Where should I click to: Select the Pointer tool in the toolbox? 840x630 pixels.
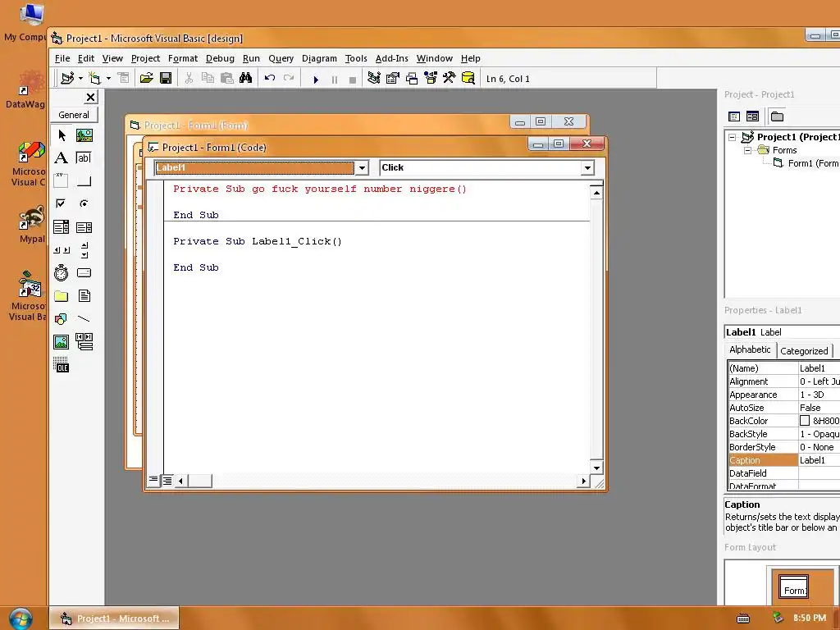[61, 135]
